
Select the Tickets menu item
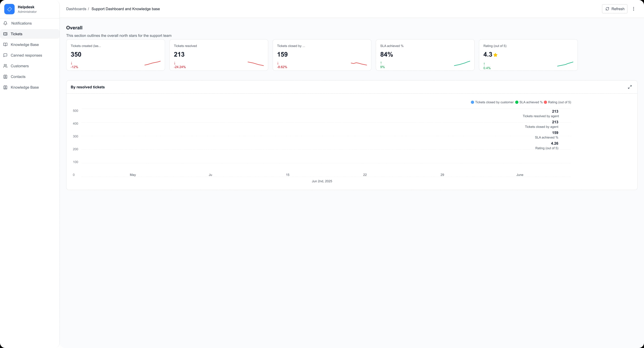tap(16, 34)
